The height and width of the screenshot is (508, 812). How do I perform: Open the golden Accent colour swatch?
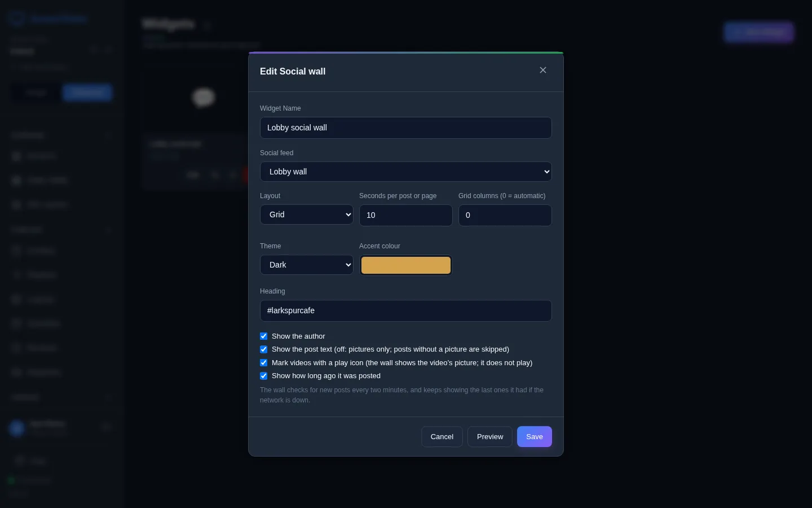pos(406,265)
